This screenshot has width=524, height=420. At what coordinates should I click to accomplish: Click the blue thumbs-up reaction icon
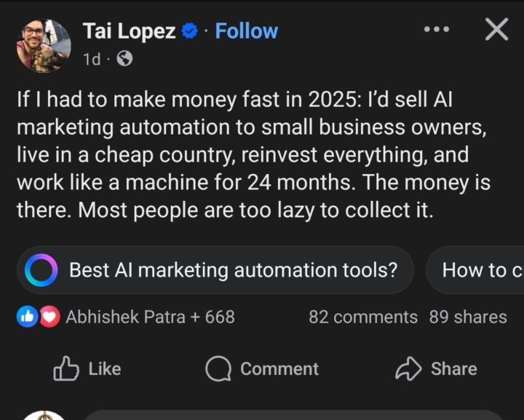tap(27, 317)
